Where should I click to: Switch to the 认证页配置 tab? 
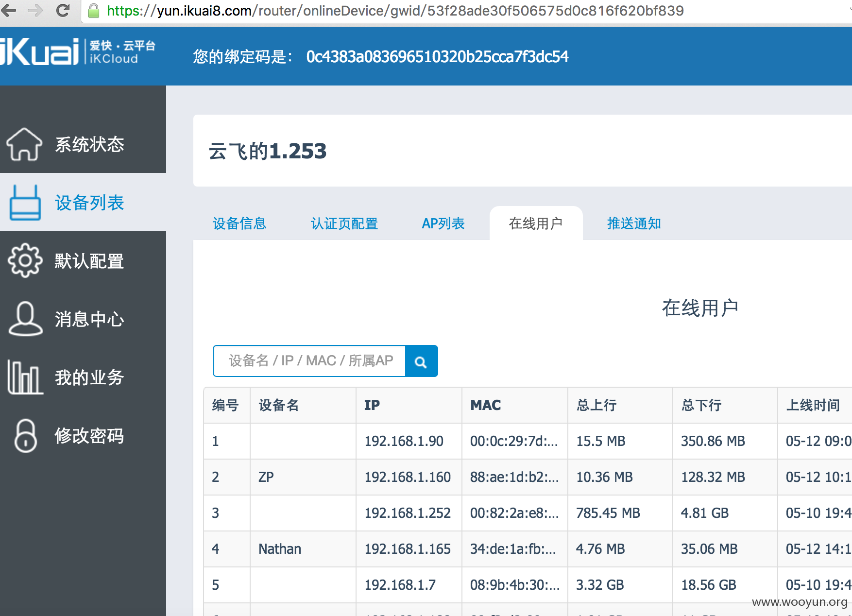click(344, 223)
